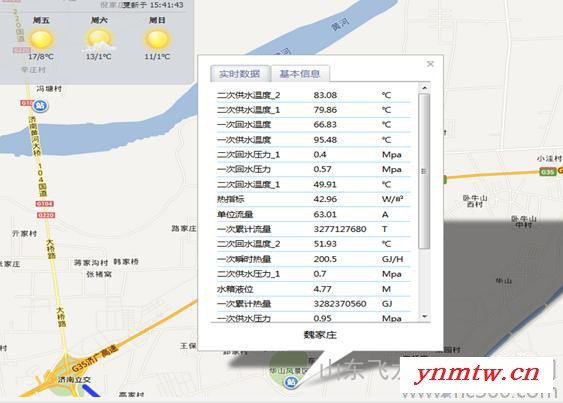Image resolution: width=563 pixels, height=403 pixels.
Task: Click the value 3277127680
Action: click(340, 229)
